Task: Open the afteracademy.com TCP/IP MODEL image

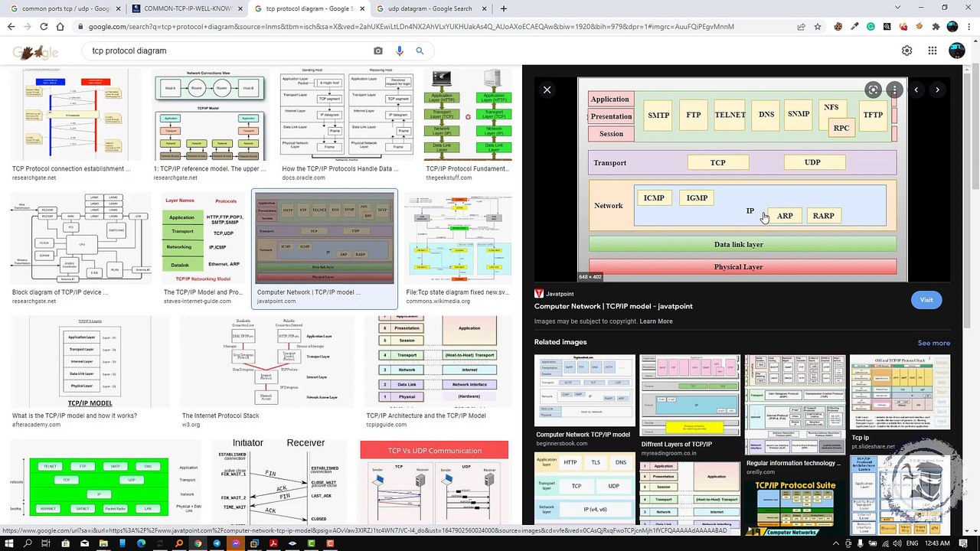Action: click(90, 361)
